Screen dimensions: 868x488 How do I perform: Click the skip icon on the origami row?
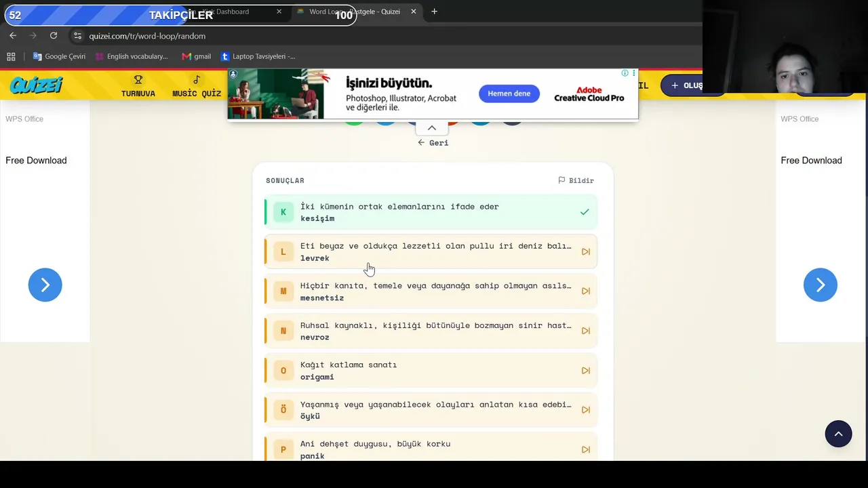click(x=586, y=371)
